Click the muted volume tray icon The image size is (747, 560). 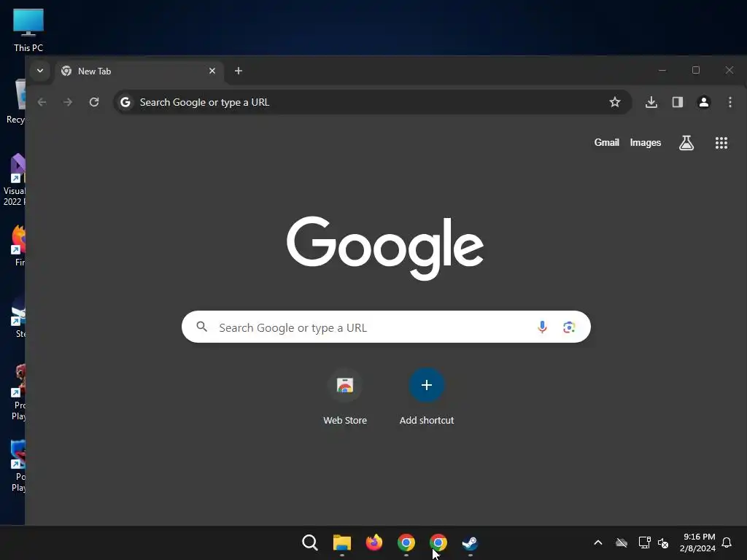pos(663,542)
